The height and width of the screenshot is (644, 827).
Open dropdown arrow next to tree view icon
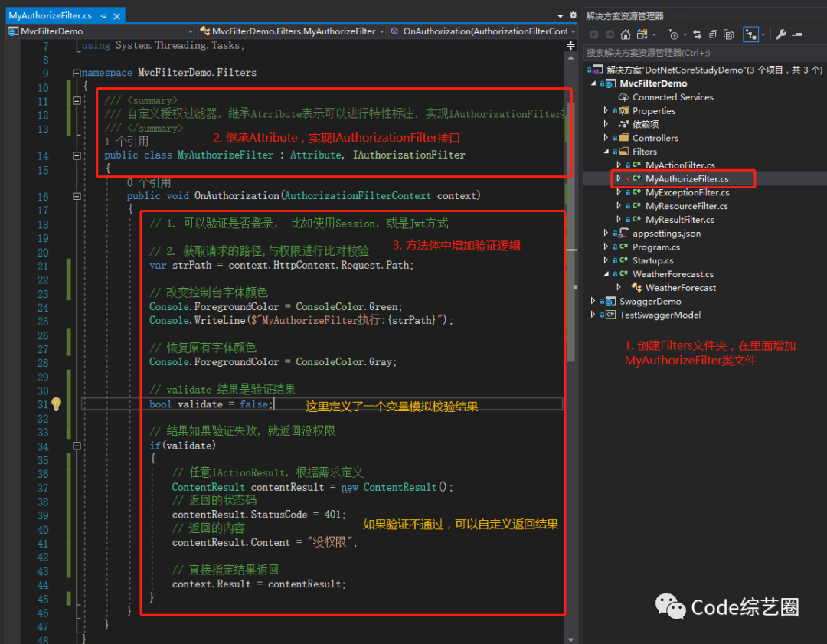763,35
